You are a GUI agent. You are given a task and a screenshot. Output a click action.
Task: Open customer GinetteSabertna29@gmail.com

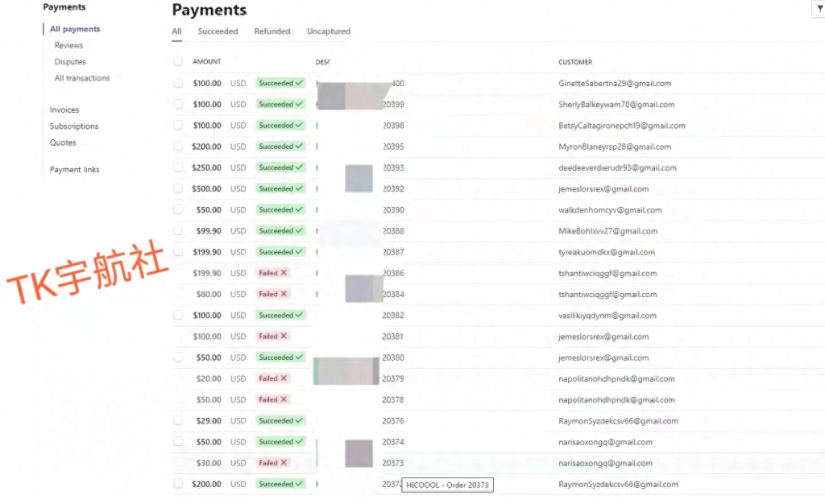[x=615, y=83]
